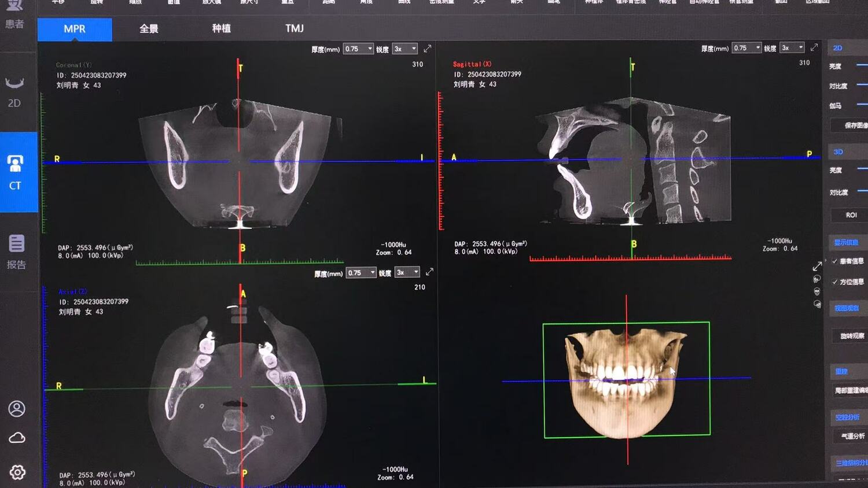Select the CT module icon
Image resolution: width=868 pixels, height=488 pixels.
pos(16,172)
